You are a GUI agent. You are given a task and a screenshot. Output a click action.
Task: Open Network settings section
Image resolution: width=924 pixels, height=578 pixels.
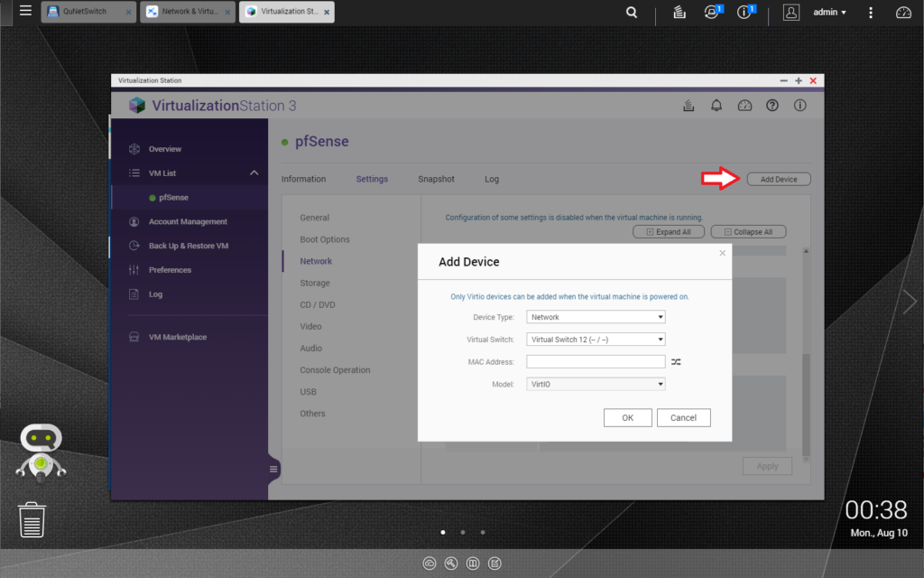316,261
